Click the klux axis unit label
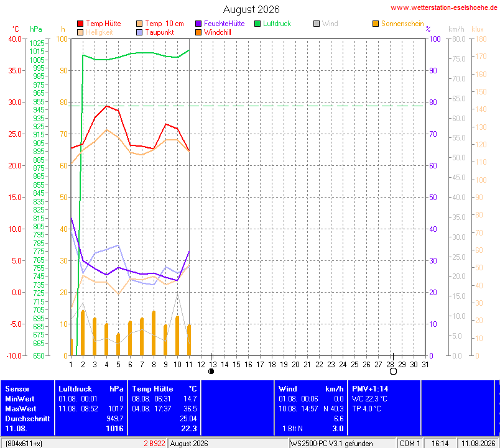 point(478,29)
